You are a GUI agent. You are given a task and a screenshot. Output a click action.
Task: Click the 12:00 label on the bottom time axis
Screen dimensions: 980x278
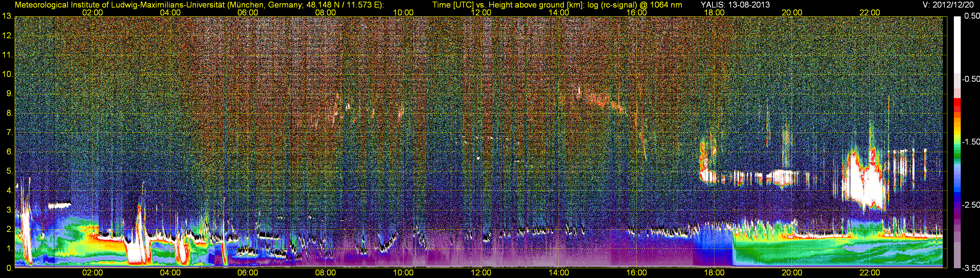coord(481,273)
